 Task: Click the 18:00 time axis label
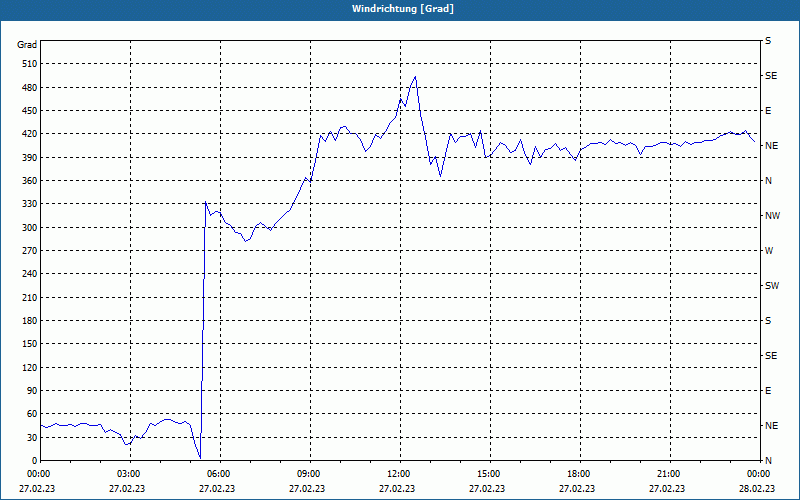(580, 474)
